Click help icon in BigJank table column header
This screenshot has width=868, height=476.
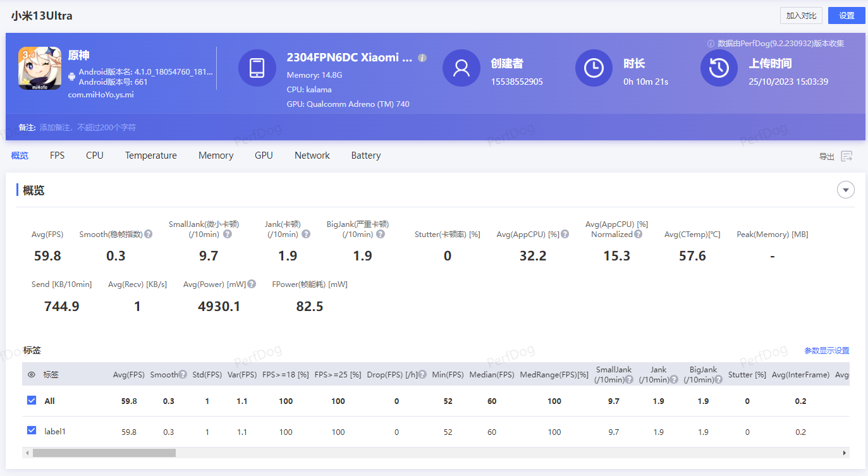(718, 379)
